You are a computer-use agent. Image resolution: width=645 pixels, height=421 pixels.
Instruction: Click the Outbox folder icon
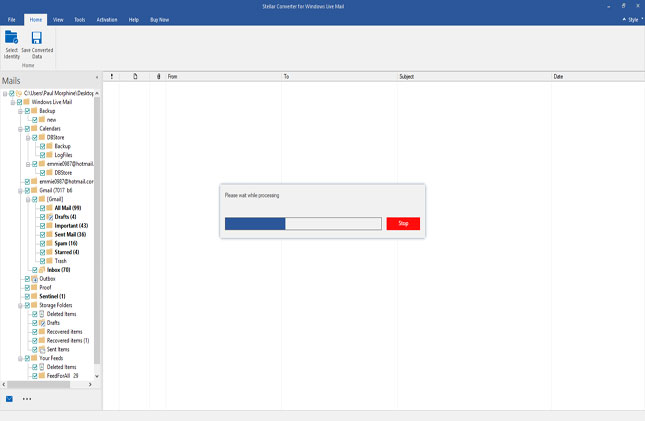(x=35, y=279)
